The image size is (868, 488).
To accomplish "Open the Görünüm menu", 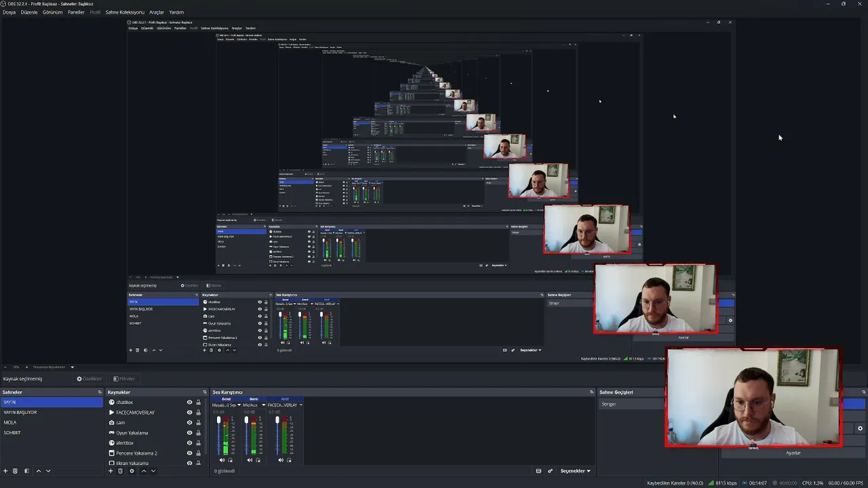I will [x=52, y=12].
